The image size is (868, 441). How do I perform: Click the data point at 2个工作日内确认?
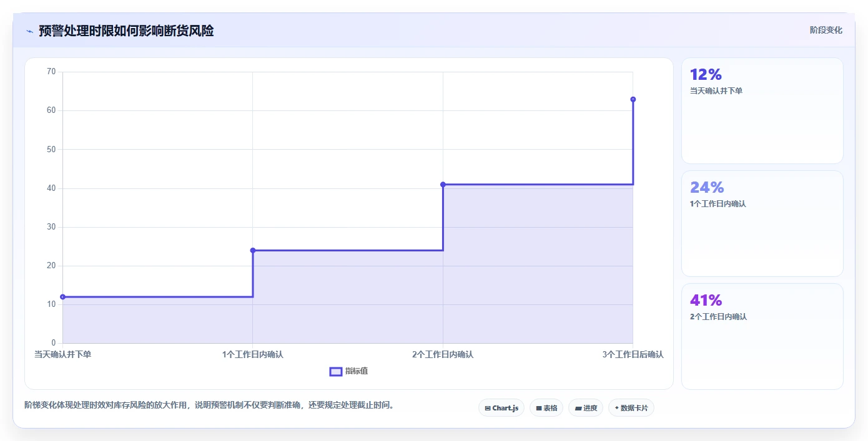[443, 185]
